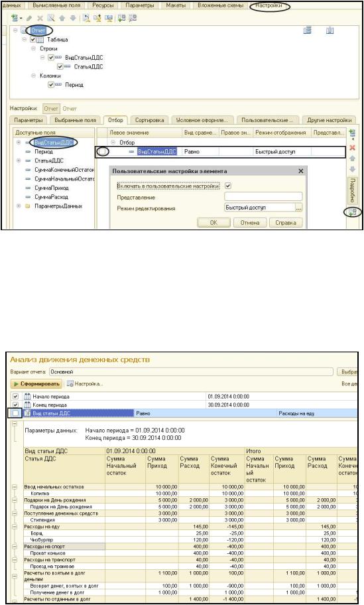Click the 'Расходы на еду' filter value cell
The width and height of the screenshot is (364, 605).
coord(317,413)
